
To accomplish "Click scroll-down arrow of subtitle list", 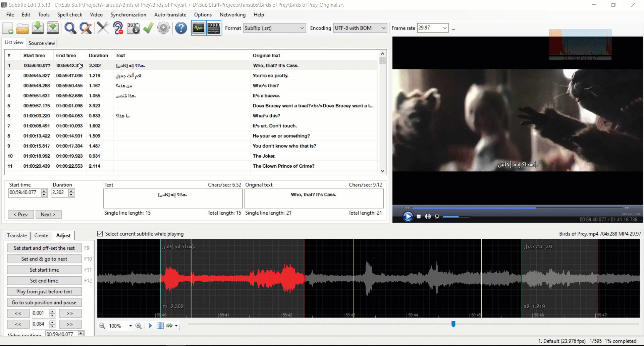I will click(x=382, y=171).
